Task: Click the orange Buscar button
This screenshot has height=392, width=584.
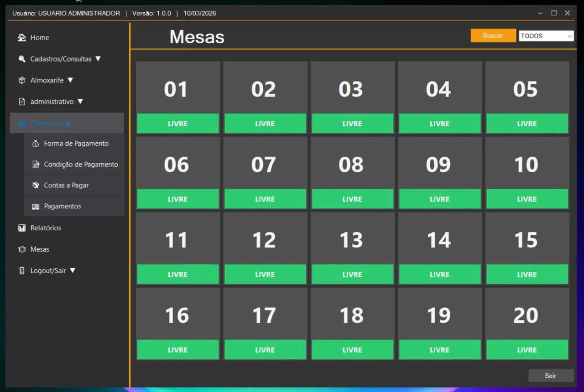Action: pyautogui.click(x=493, y=36)
